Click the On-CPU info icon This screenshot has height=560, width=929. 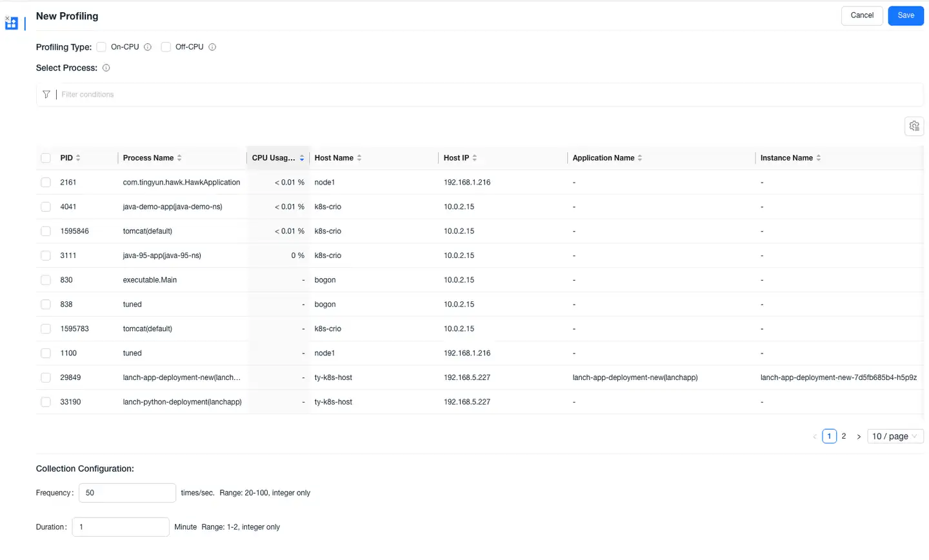(x=148, y=47)
